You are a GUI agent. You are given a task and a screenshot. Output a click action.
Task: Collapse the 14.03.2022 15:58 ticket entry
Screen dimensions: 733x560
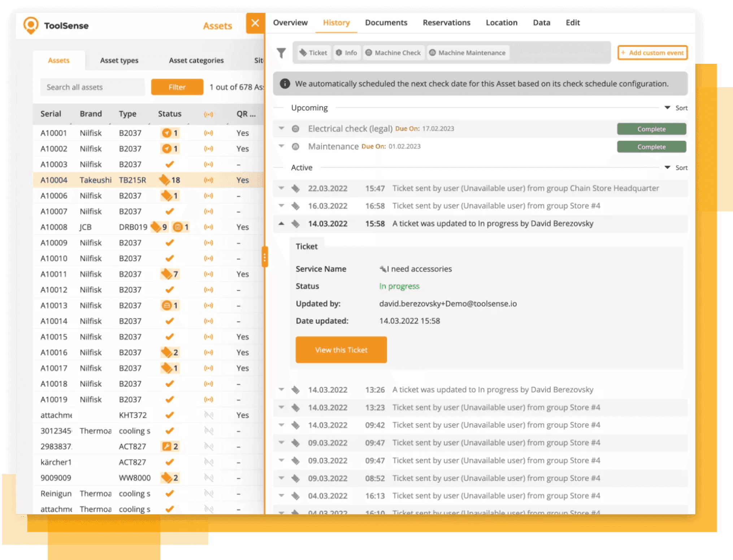(281, 224)
